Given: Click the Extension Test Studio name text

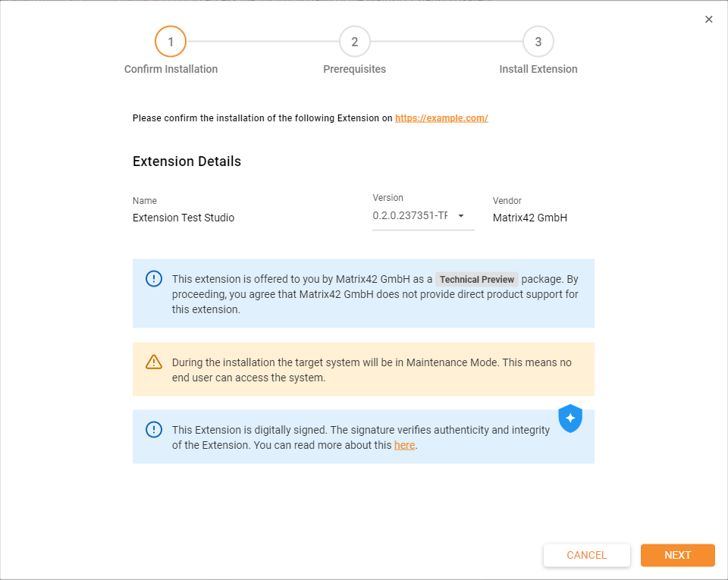Looking at the screenshot, I should pyautogui.click(x=184, y=218).
